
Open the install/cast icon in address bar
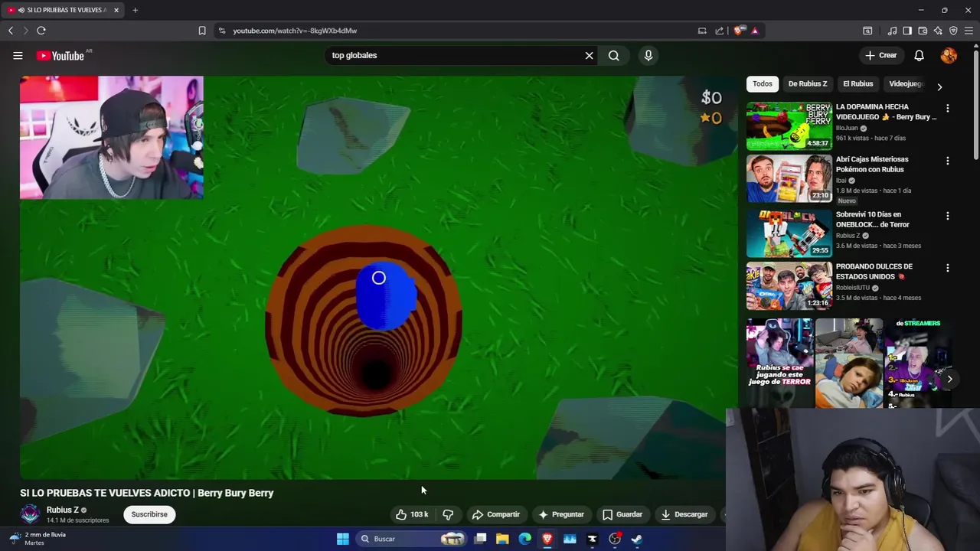pyautogui.click(x=702, y=31)
